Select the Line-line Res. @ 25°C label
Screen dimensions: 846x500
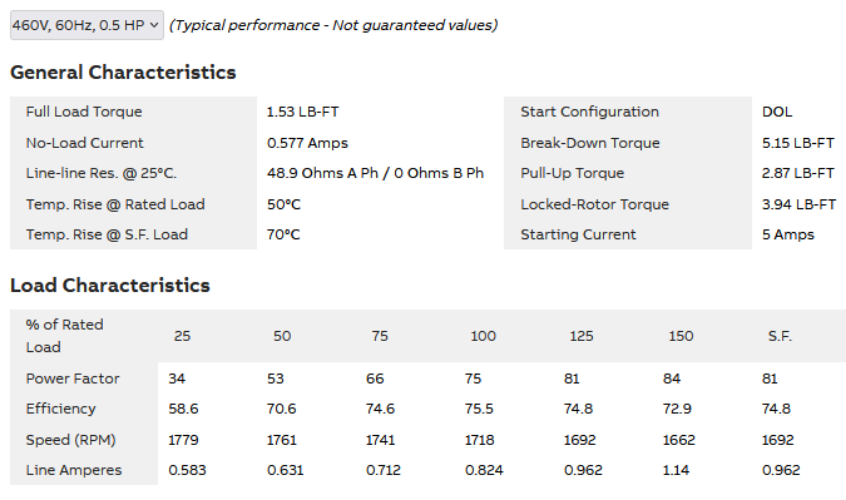[101, 173]
